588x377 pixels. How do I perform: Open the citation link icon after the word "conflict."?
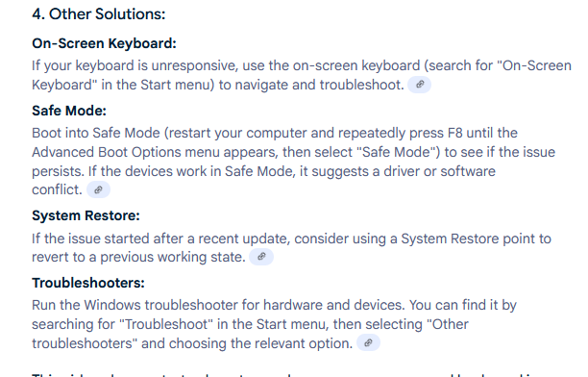coord(98,189)
